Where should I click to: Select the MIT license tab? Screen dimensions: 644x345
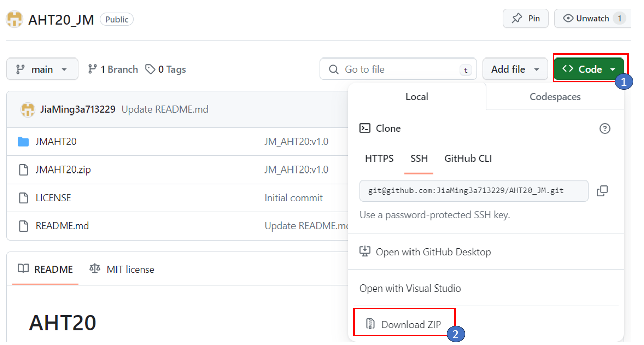tap(122, 269)
